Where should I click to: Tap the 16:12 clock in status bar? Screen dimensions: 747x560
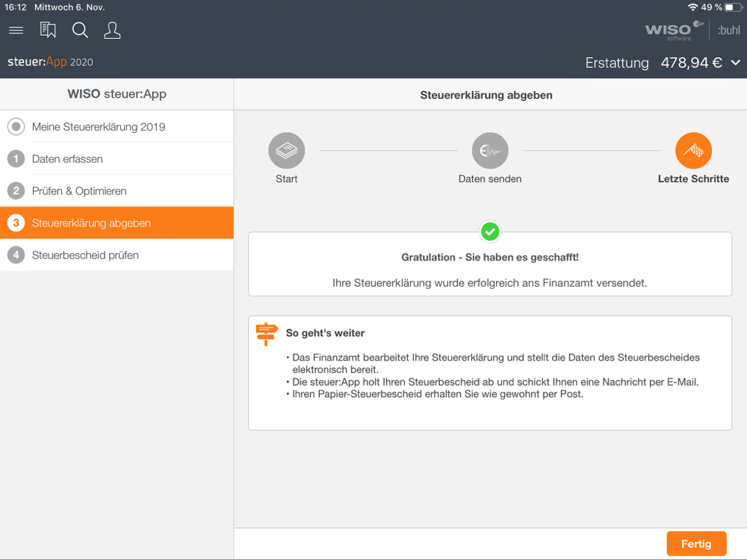click(15, 7)
